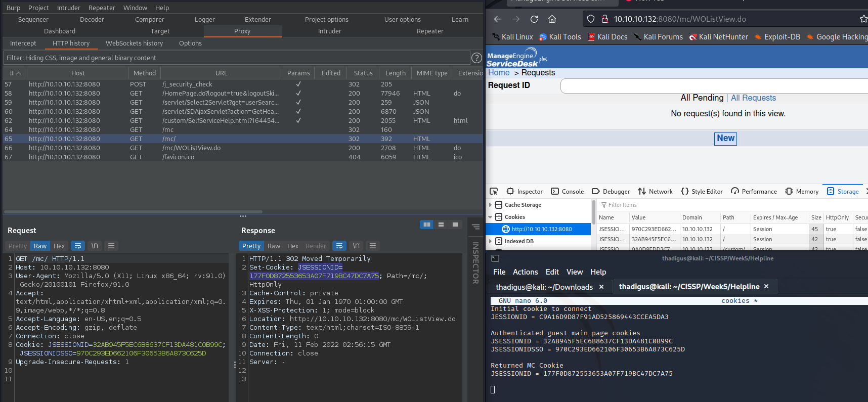Viewport: 868px width, 402px height.
Task: Toggle word wrap in Response pane
Action: 339,246
